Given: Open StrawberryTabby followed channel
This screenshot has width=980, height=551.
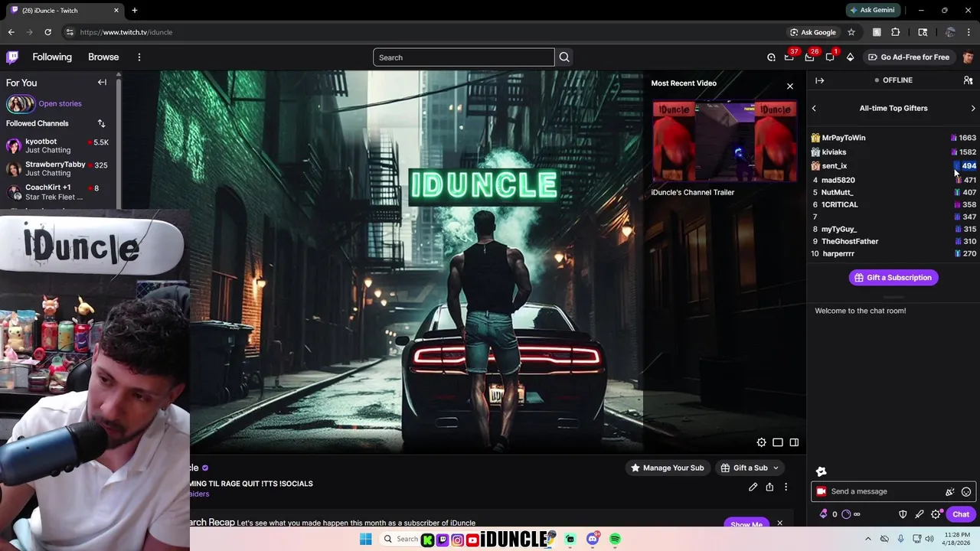Looking at the screenshot, I should click(58, 169).
